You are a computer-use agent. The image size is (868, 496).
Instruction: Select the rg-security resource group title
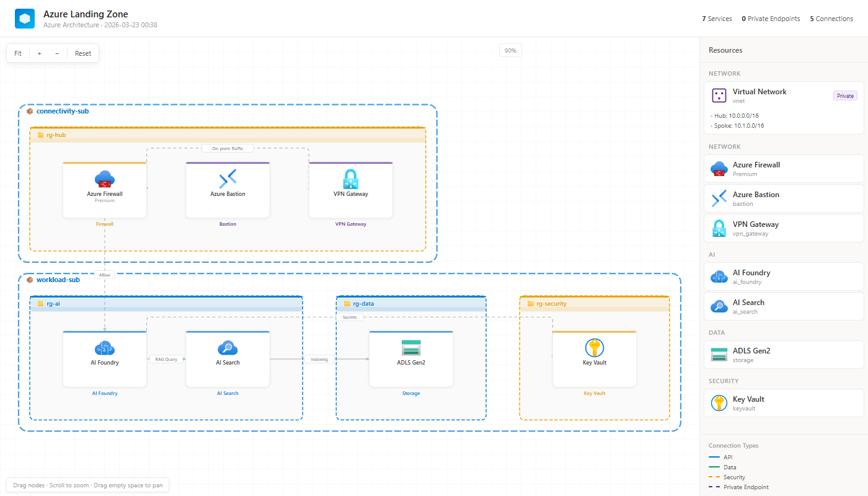[x=551, y=304]
